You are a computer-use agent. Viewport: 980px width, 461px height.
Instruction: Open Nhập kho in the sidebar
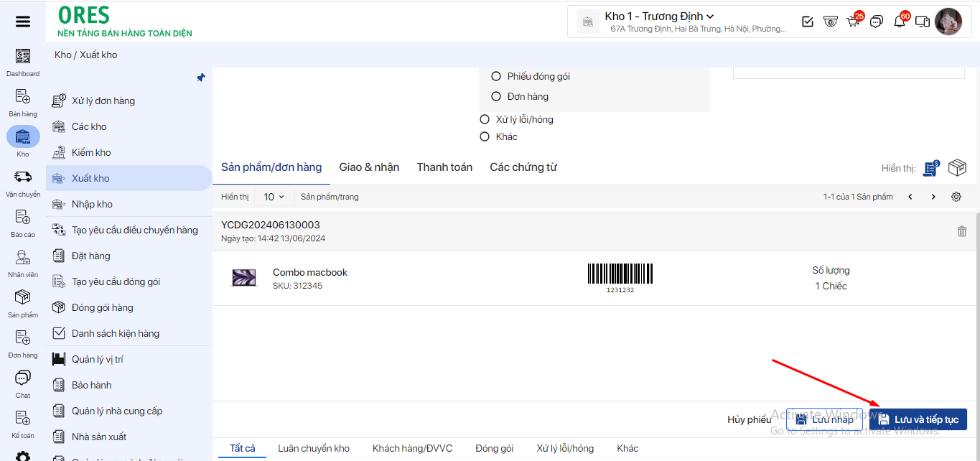click(92, 204)
